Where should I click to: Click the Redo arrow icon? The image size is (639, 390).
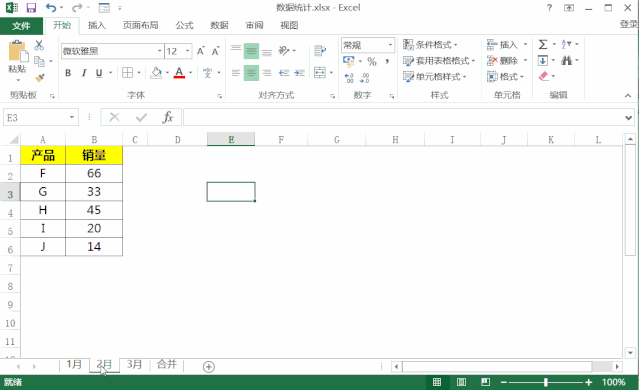[77, 8]
